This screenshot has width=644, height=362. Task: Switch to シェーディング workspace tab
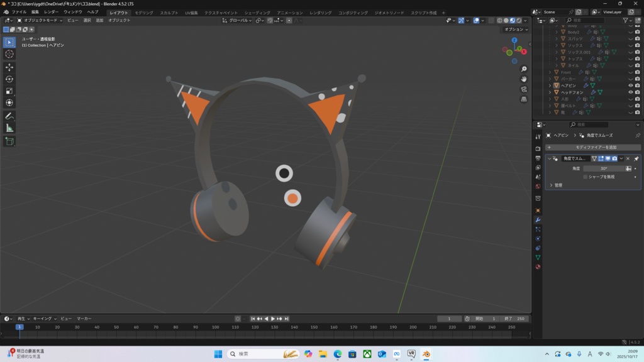click(257, 13)
